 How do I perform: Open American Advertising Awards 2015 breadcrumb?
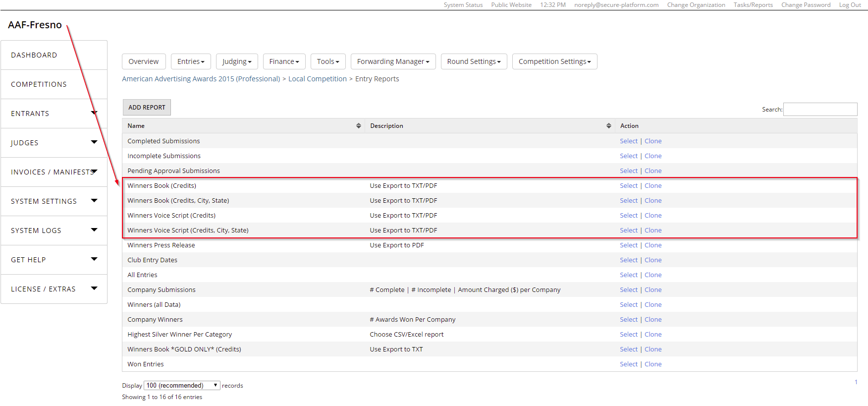tap(201, 79)
